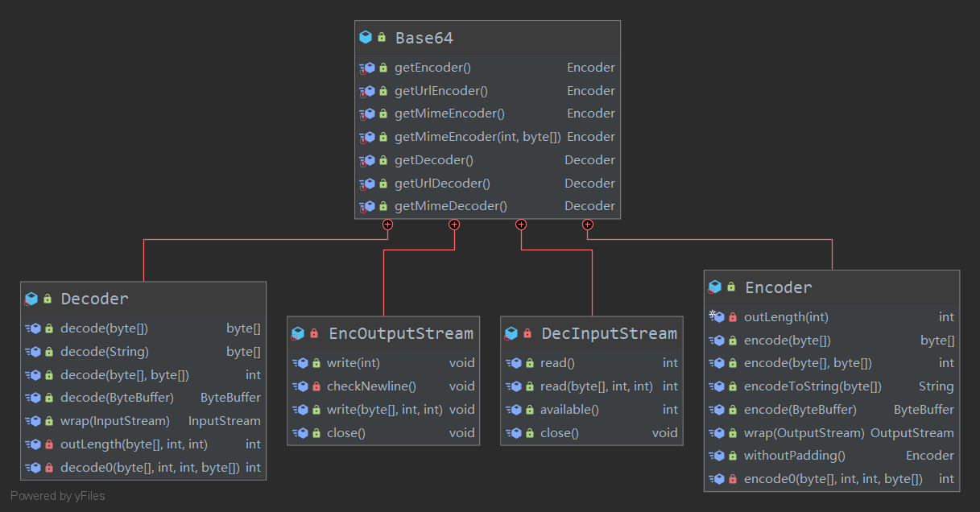
Task: Select close() in DecInputStream
Action: tap(560, 433)
